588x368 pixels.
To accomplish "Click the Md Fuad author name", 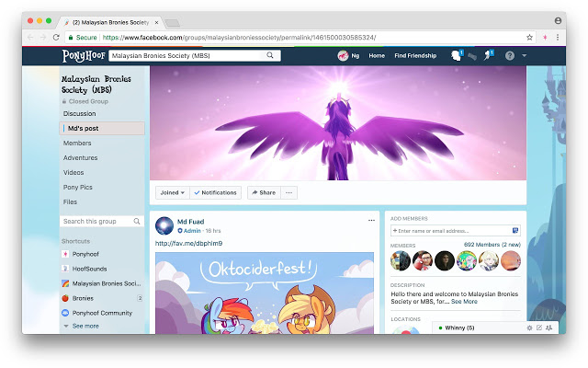I will click(190, 222).
